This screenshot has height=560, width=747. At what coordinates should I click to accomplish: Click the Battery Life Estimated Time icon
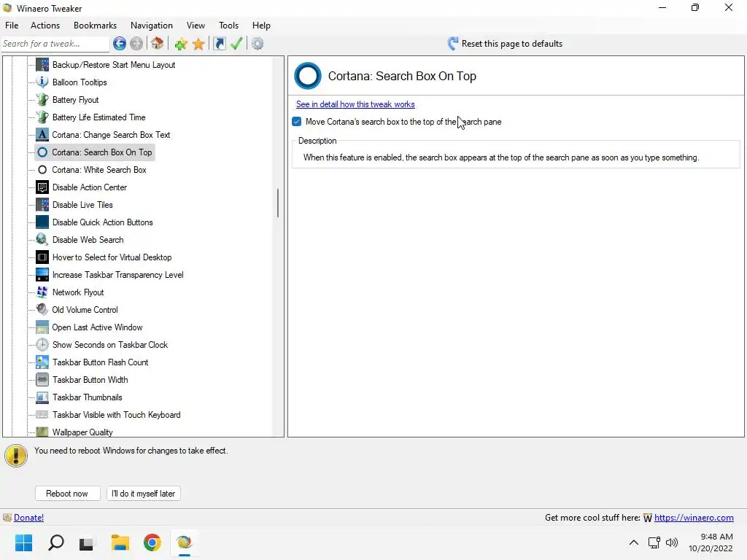(42, 117)
